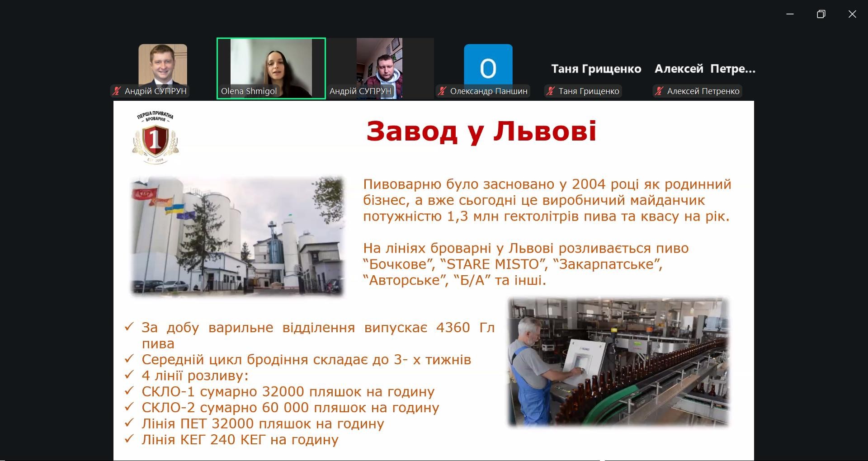Click the muted microphone icon beside Олександр Паншин

[x=443, y=91]
